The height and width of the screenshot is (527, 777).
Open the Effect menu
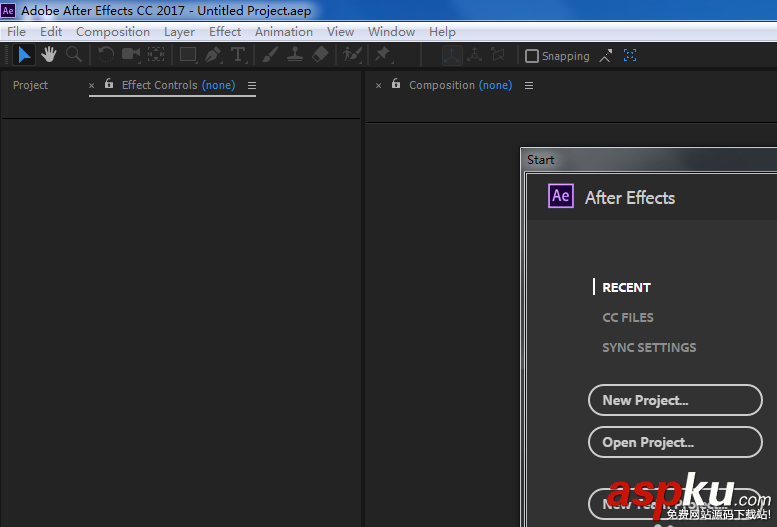[x=225, y=32]
